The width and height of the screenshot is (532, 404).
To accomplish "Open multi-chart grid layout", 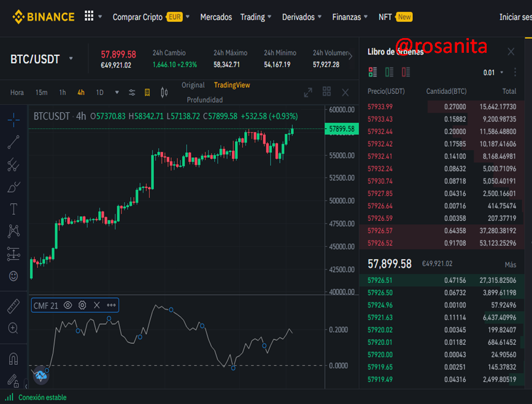I will (326, 91).
